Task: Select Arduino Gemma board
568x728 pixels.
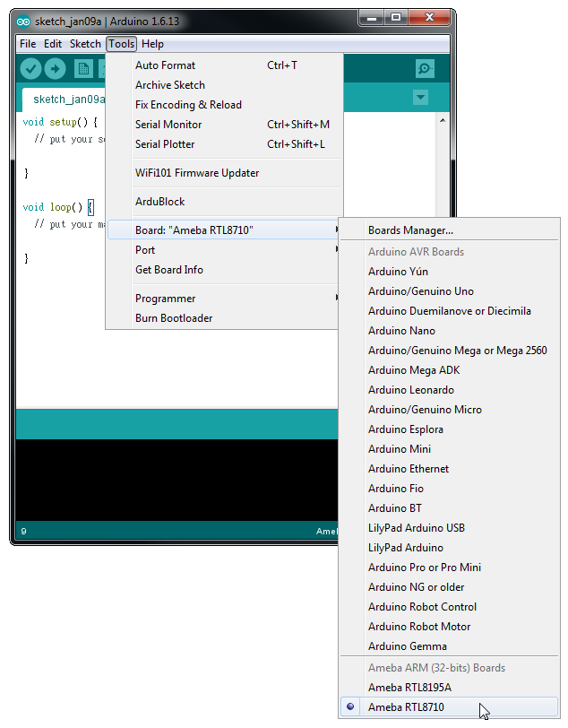Action: pos(449,646)
